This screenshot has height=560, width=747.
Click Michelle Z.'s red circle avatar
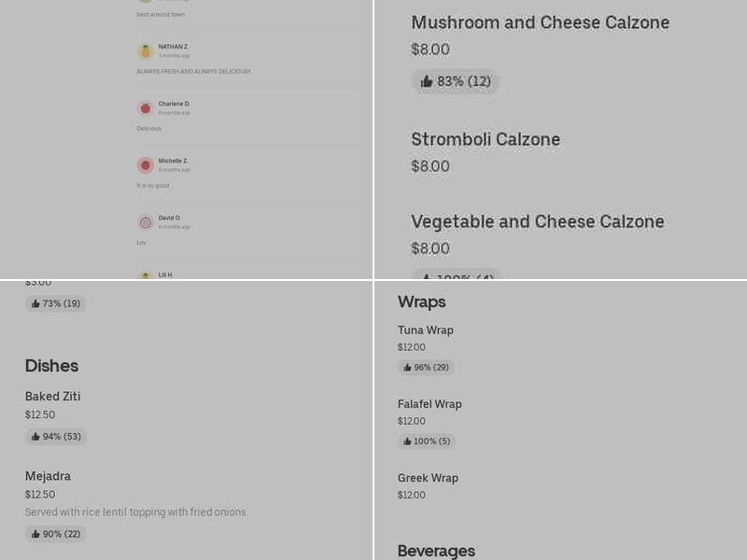(146, 164)
